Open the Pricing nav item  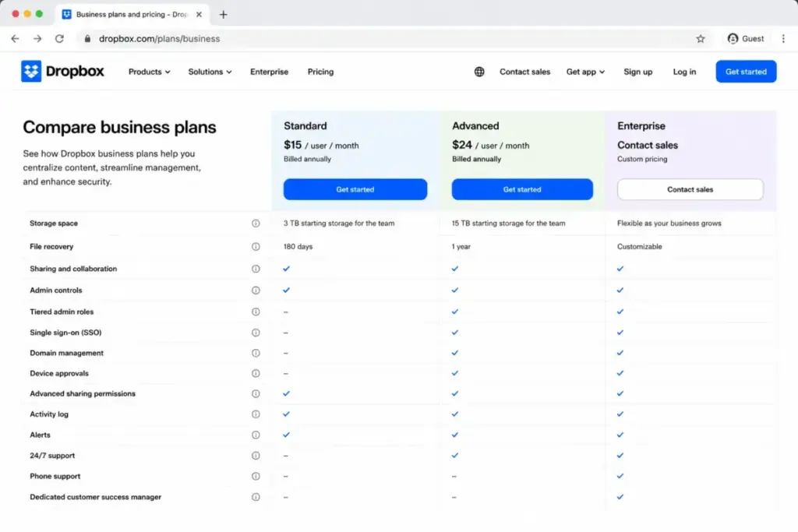[x=320, y=72]
